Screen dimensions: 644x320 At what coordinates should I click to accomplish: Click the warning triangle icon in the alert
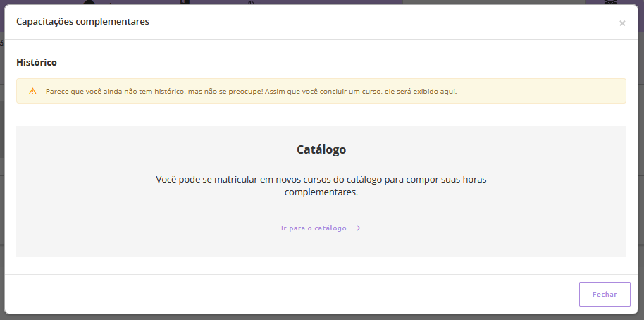click(x=32, y=92)
